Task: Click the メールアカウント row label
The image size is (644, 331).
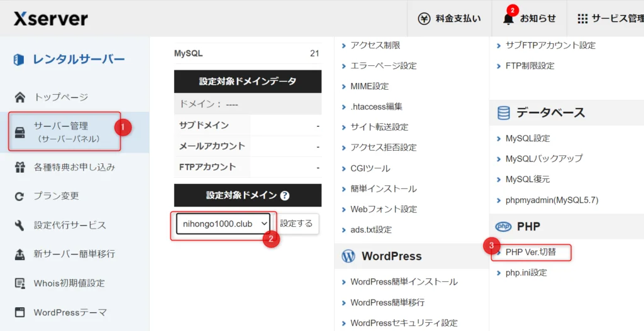Action: coord(212,146)
